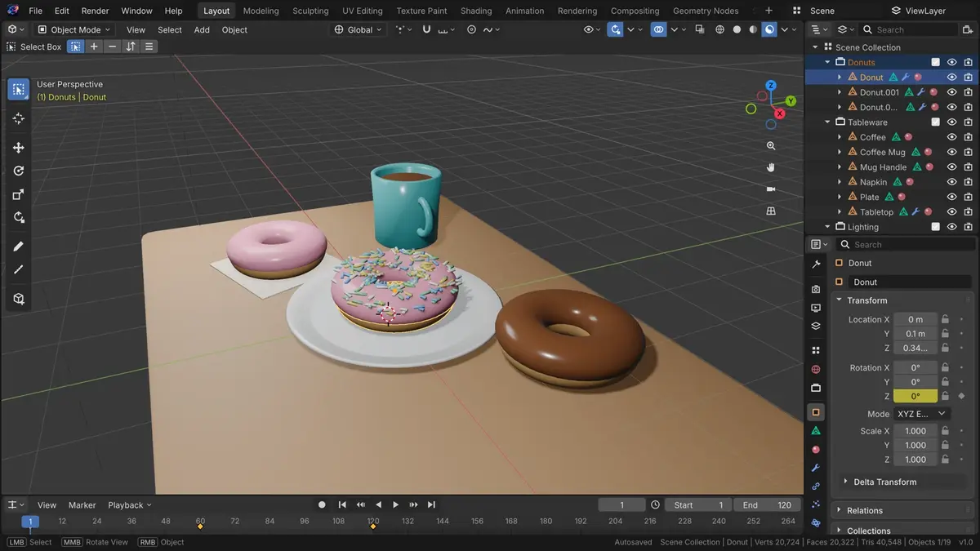Toggle viewport gizmos button

(615, 29)
